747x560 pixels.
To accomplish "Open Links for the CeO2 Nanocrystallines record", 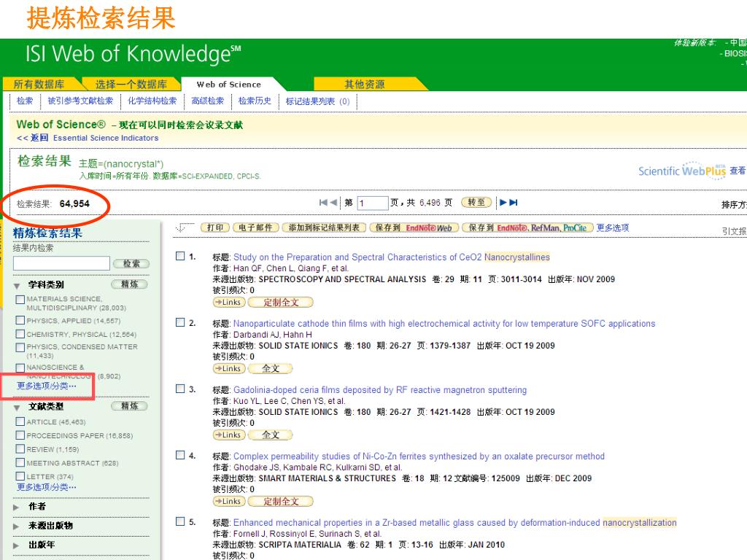I will pos(229,303).
